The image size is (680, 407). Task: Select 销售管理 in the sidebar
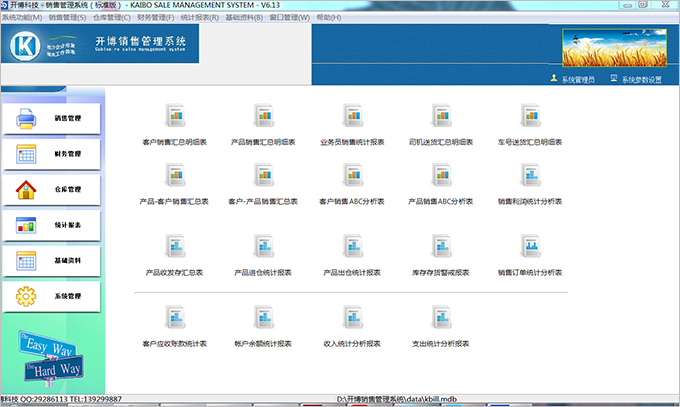click(x=52, y=118)
